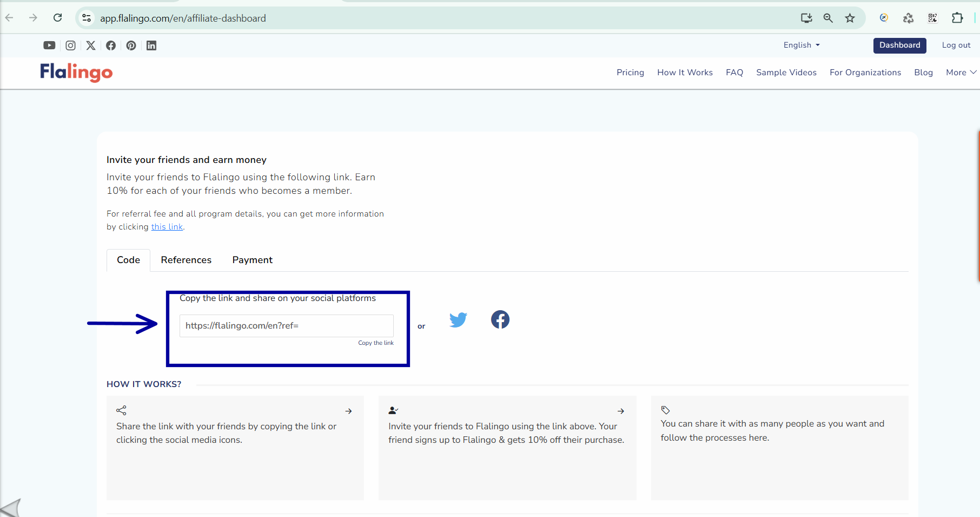
Task: Click the QR code extension icon
Action: (x=933, y=18)
